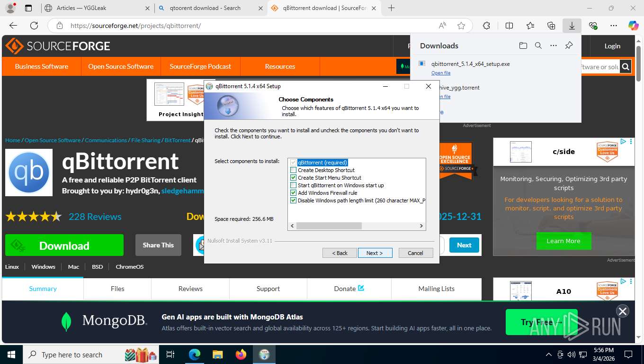Screen dimensions: 644x364
Task: Click SourceForge search magnifier button
Action: pyautogui.click(x=626, y=67)
